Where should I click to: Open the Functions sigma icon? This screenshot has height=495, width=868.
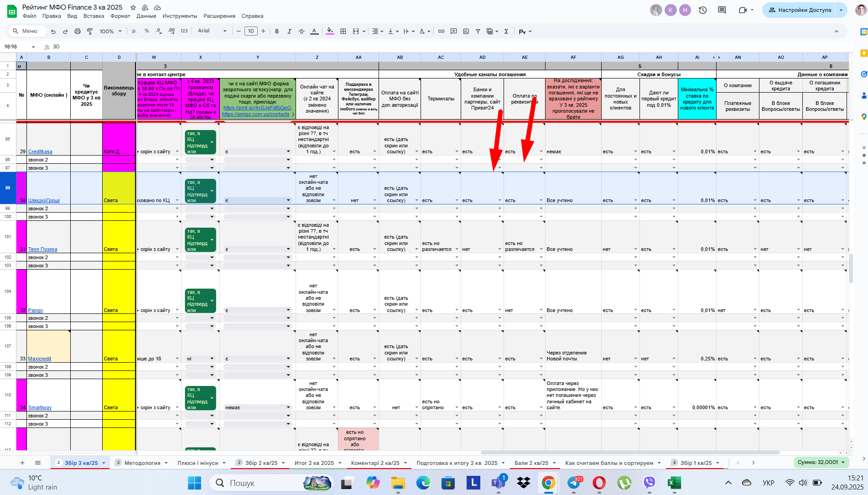(506, 31)
